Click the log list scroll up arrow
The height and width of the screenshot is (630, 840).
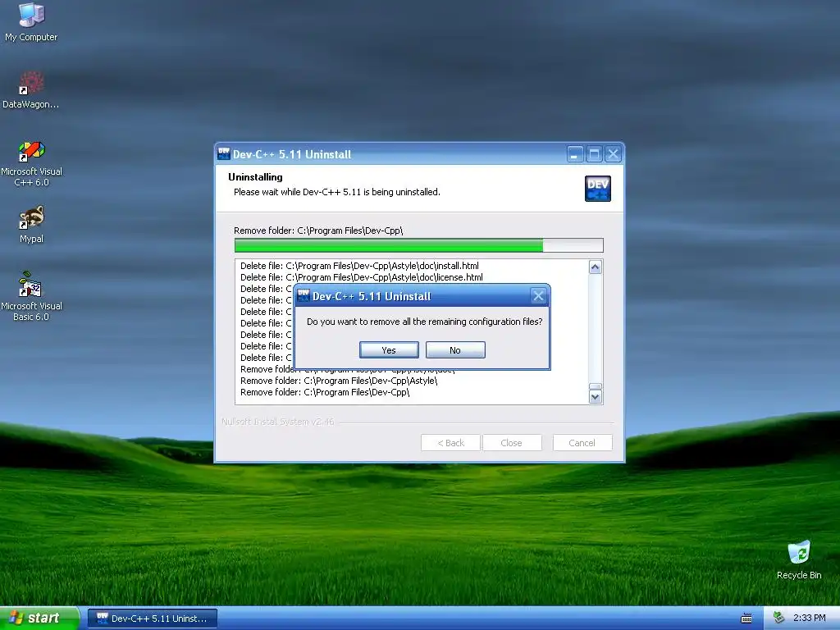point(596,267)
